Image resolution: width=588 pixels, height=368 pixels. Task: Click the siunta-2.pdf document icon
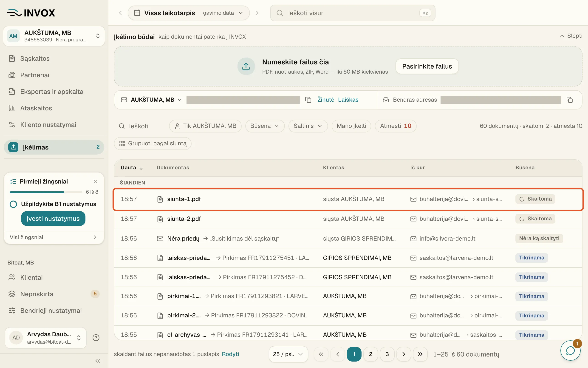[160, 219]
